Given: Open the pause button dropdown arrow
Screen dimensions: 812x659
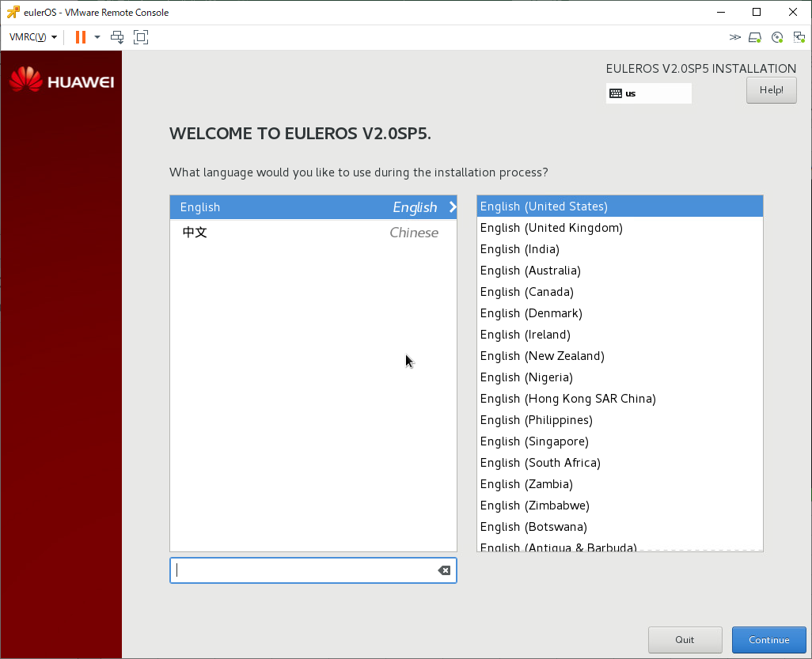Looking at the screenshot, I should (x=97, y=36).
